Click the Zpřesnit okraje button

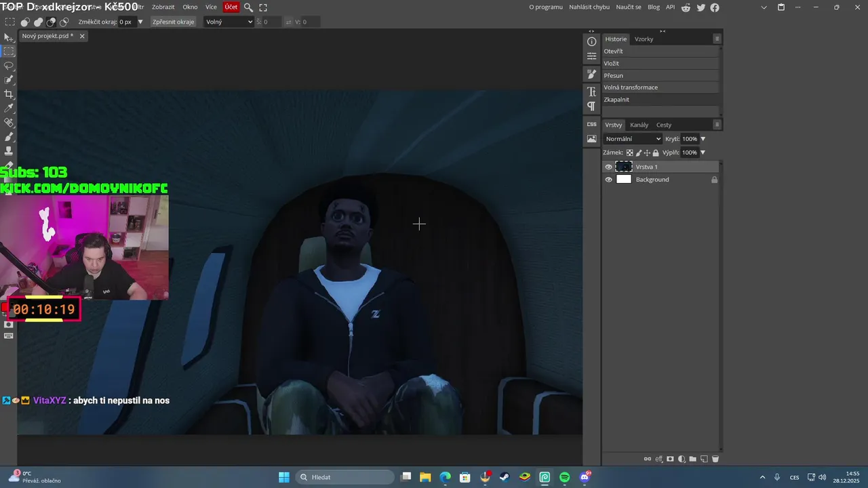click(x=174, y=22)
